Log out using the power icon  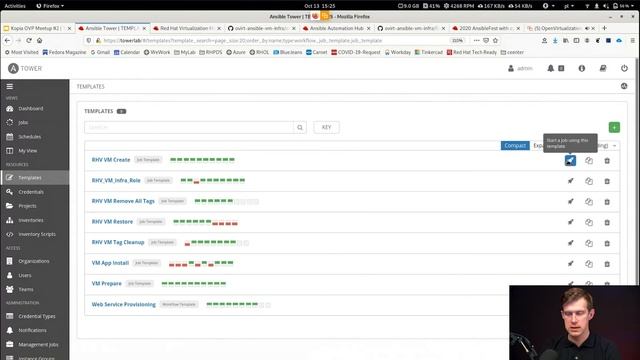[624, 68]
